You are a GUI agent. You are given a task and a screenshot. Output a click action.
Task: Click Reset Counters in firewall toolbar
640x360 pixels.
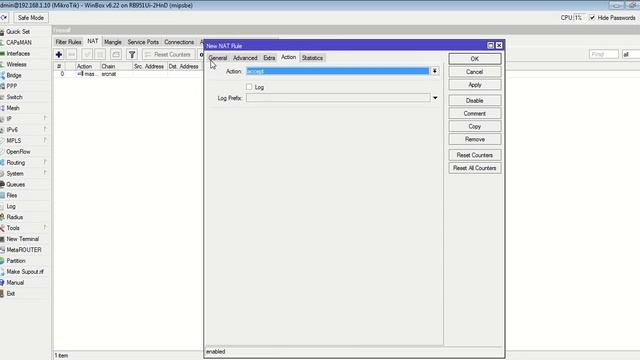pyautogui.click(x=168, y=54)
